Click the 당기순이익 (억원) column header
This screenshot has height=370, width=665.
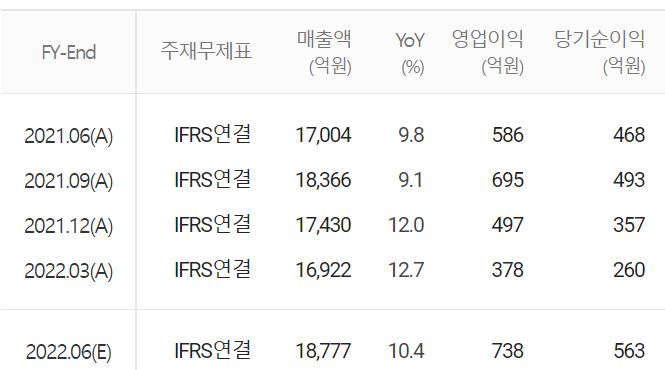(x=600, y=53)
